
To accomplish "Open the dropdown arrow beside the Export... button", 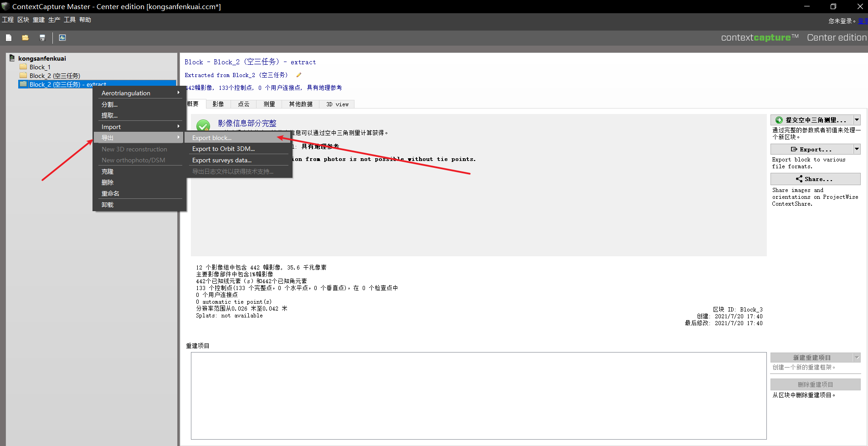I will (857, 149).
